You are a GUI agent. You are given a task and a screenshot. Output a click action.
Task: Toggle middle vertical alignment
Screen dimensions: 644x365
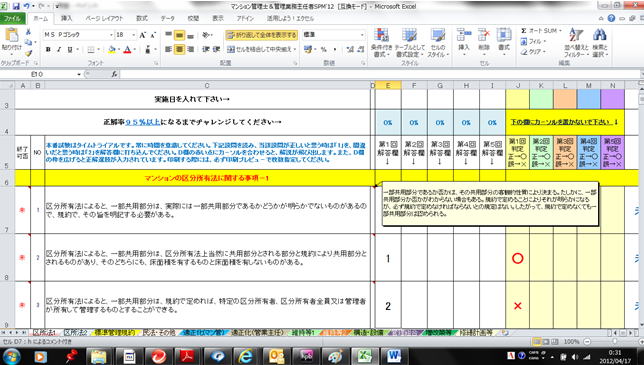pyautogui.click(x=179, y=35)
